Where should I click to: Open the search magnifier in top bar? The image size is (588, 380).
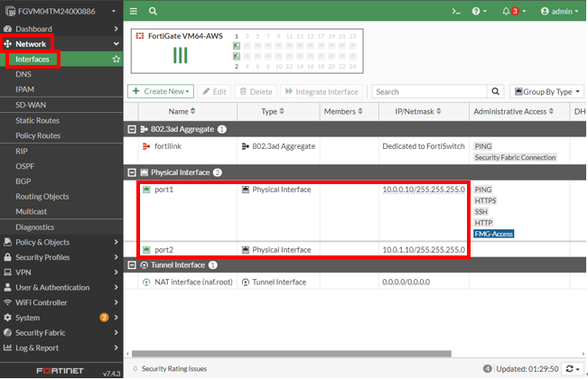pos(153,11)
